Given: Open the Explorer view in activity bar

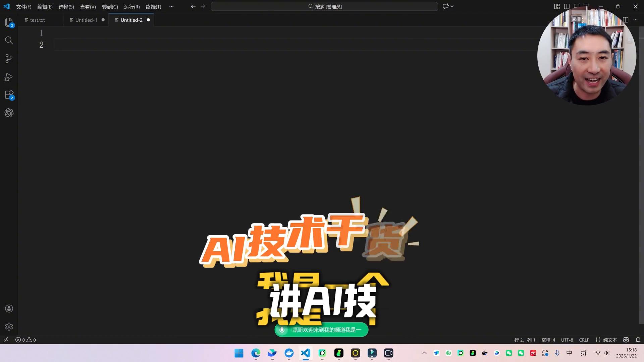Looking at the screenshot, I should 9,22.
